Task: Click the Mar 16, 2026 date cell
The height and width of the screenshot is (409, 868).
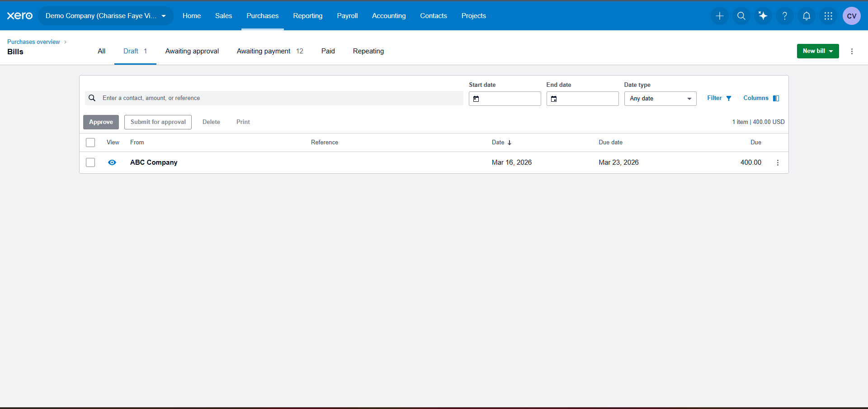Action: [x=512, y=162]
